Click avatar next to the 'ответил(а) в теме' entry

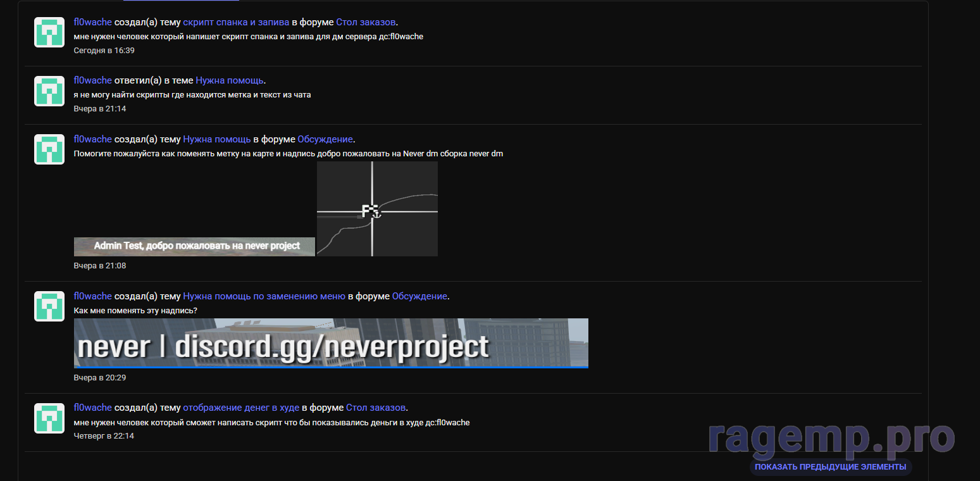49,91
